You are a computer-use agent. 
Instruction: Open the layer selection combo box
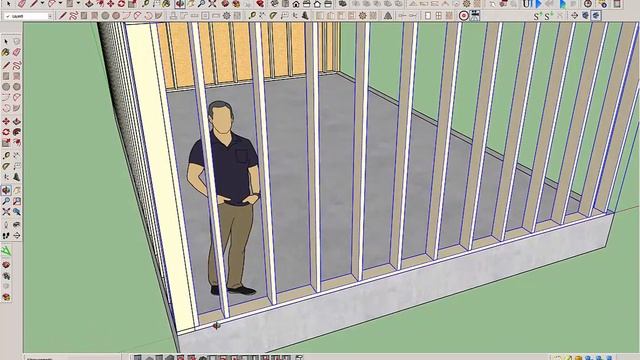28,16
